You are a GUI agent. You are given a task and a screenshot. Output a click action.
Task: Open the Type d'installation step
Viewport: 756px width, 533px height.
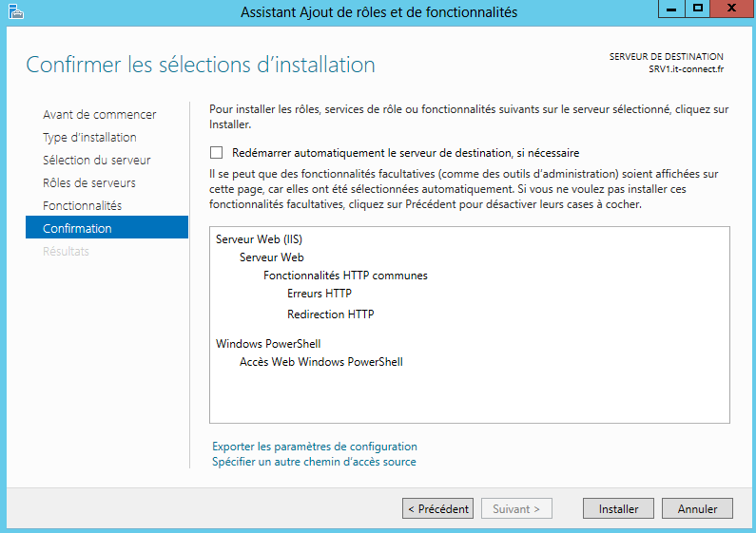click(89, 138)
